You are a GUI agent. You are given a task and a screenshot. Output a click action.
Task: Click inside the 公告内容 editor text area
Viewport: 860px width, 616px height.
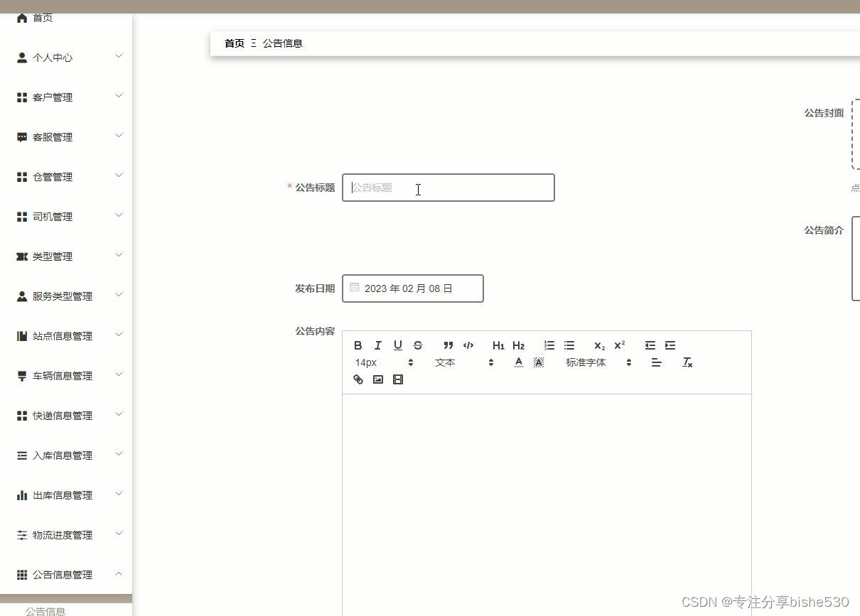[x=547, y=504]
